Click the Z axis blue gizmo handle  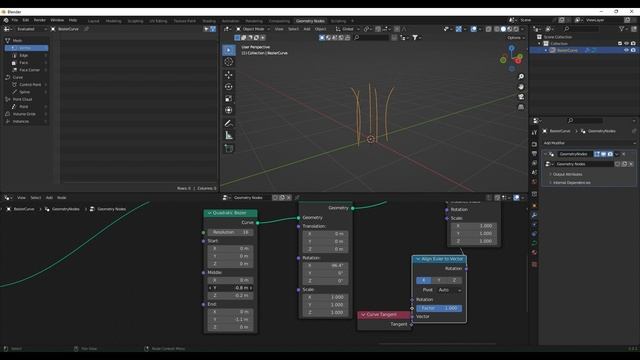511,48
